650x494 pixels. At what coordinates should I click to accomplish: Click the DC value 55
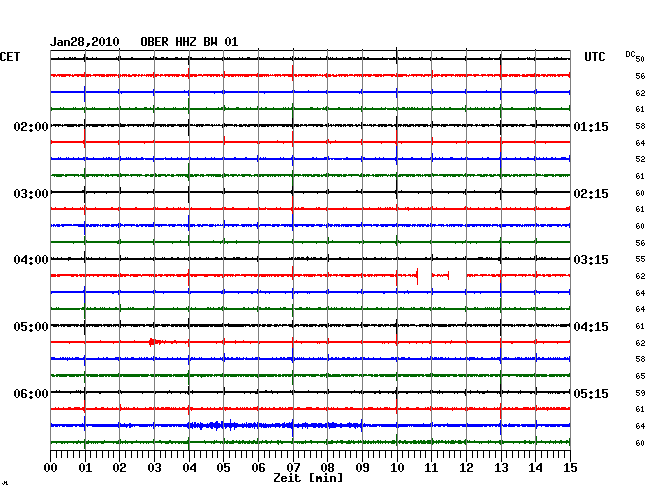[x=640, y=259]
